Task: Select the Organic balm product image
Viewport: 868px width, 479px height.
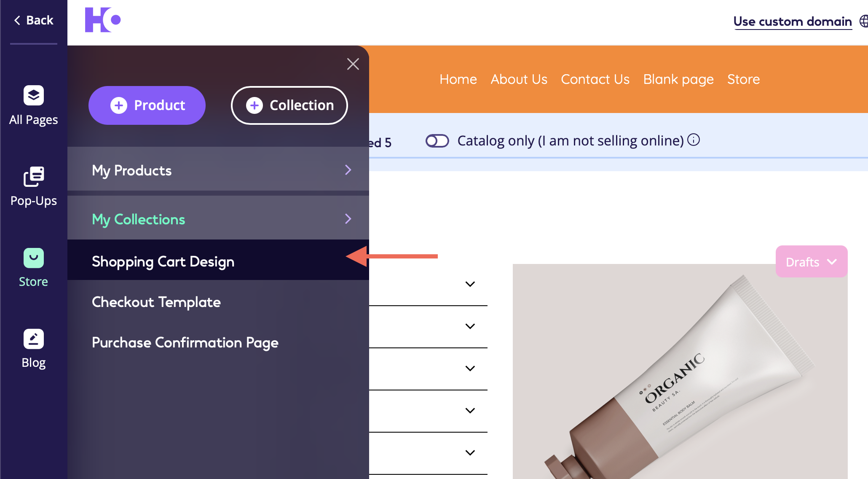Action: pyautogui.click(x=680, y=371)
